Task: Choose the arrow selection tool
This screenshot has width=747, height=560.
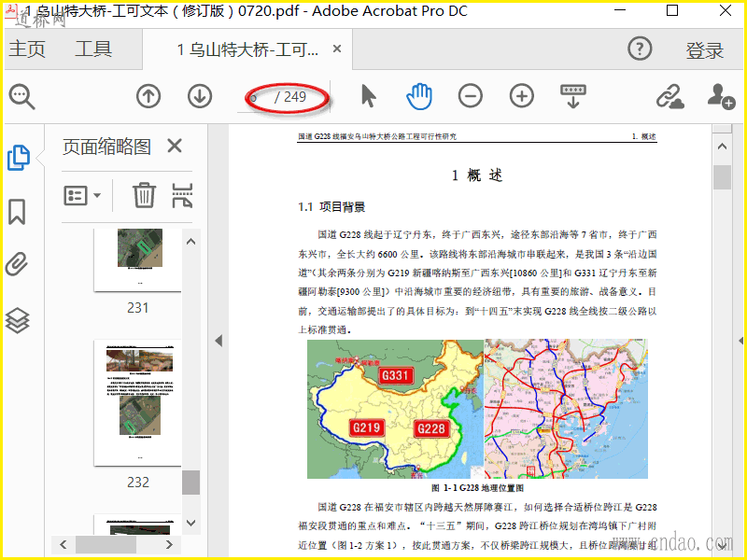Action: [x=368, y=96]
